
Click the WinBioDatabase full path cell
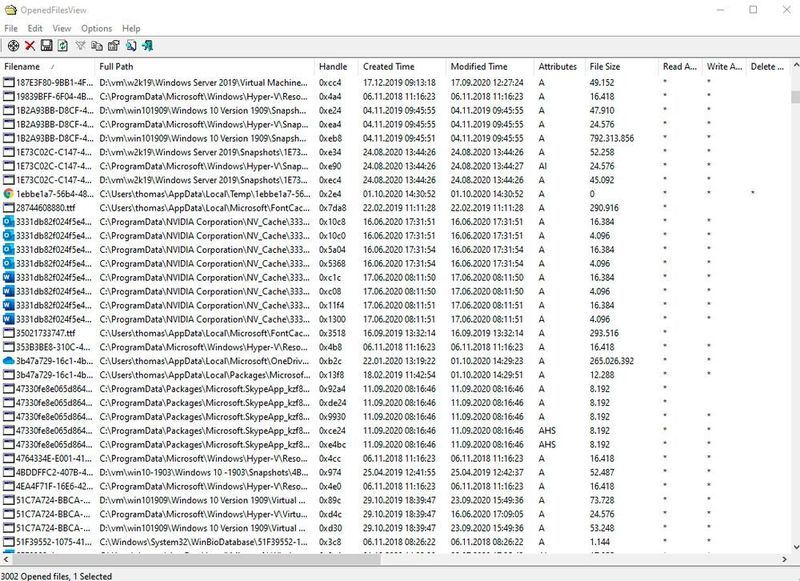[205, 542]
